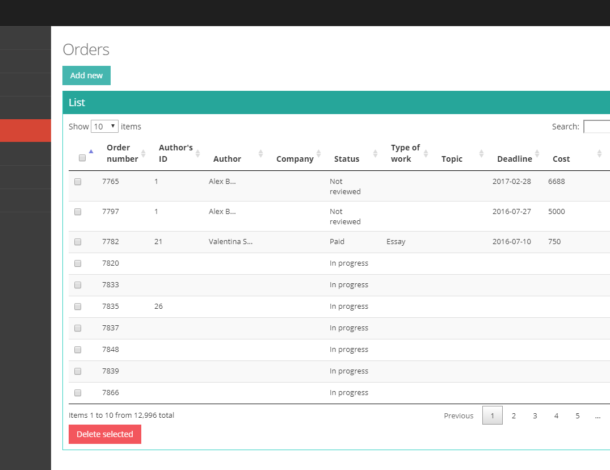Jump to page 5 in pagination
This screenshot has width=610, height=470.
point(577,416)
